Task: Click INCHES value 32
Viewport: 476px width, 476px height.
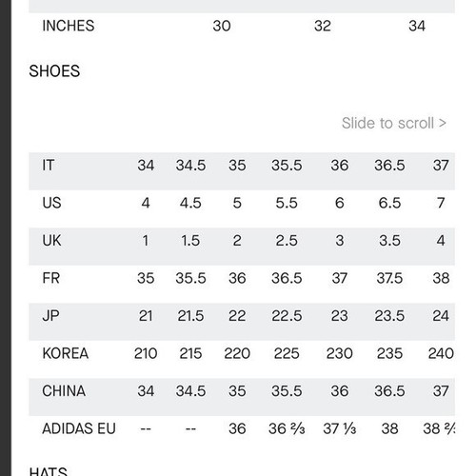Action: coord(323,26)
